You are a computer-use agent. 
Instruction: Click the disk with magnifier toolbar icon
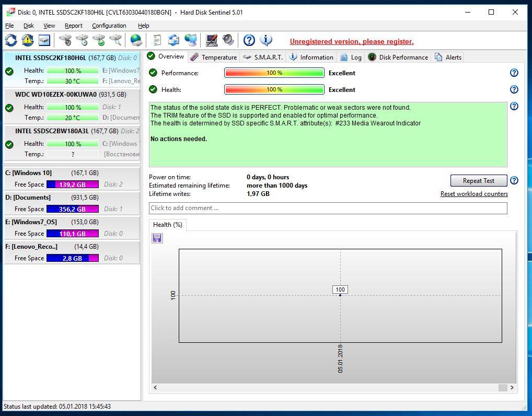coord(115,40)
